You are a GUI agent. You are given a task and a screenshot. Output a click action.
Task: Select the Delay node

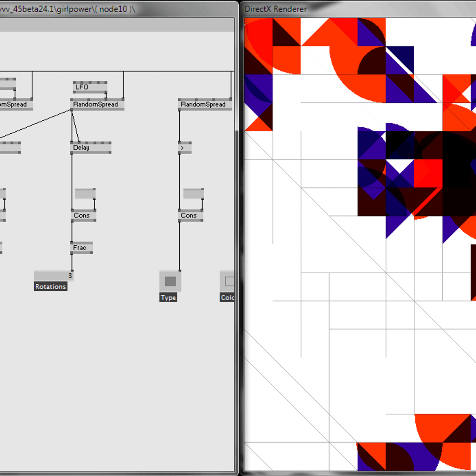click(90, 148)
